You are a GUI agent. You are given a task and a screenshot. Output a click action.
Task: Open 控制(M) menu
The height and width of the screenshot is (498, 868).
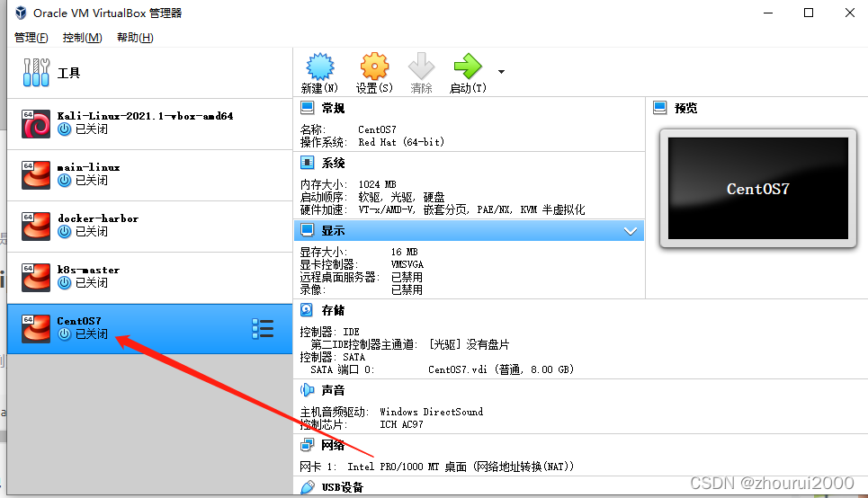[82, 38]
